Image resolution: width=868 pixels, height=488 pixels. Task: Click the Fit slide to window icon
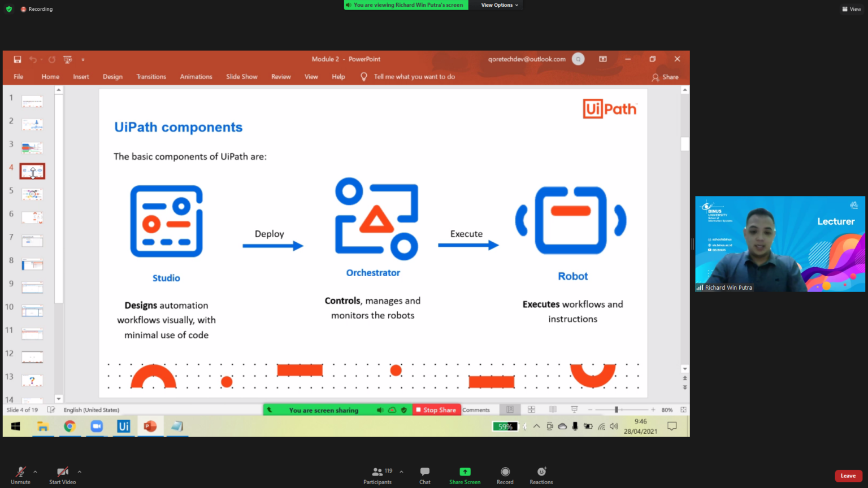pyautogui.click(x=683, y=409)
